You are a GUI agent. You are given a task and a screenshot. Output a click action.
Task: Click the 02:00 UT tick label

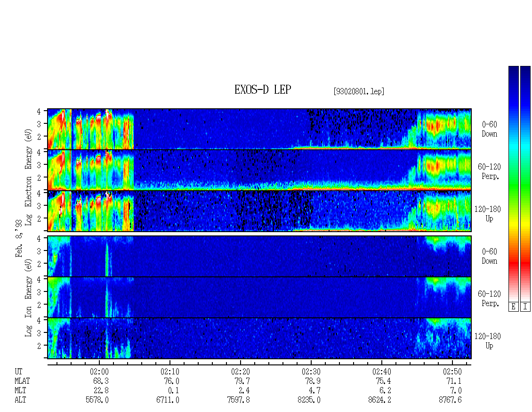pyautogui.click(x=99, y=372)
